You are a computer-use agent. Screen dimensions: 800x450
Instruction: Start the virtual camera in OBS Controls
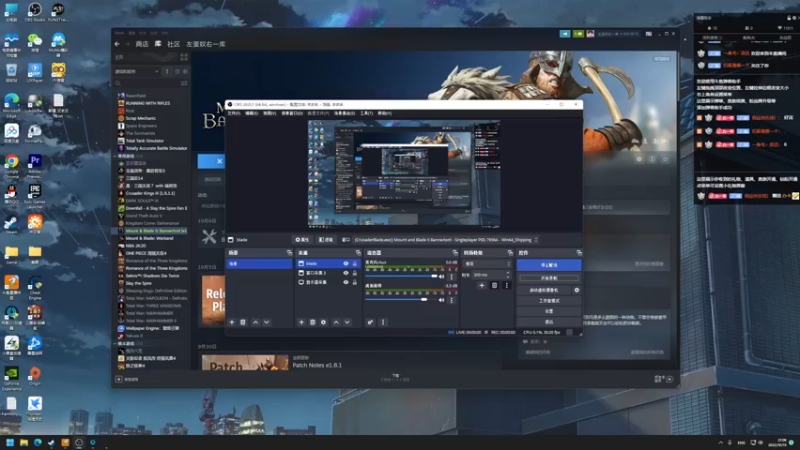point(544,290)
